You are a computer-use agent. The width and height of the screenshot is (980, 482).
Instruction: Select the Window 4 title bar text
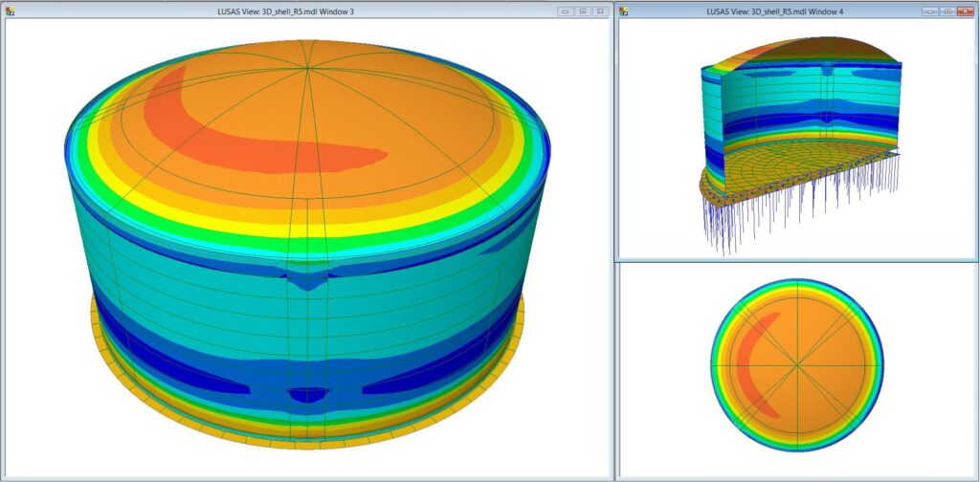(773, 11)
